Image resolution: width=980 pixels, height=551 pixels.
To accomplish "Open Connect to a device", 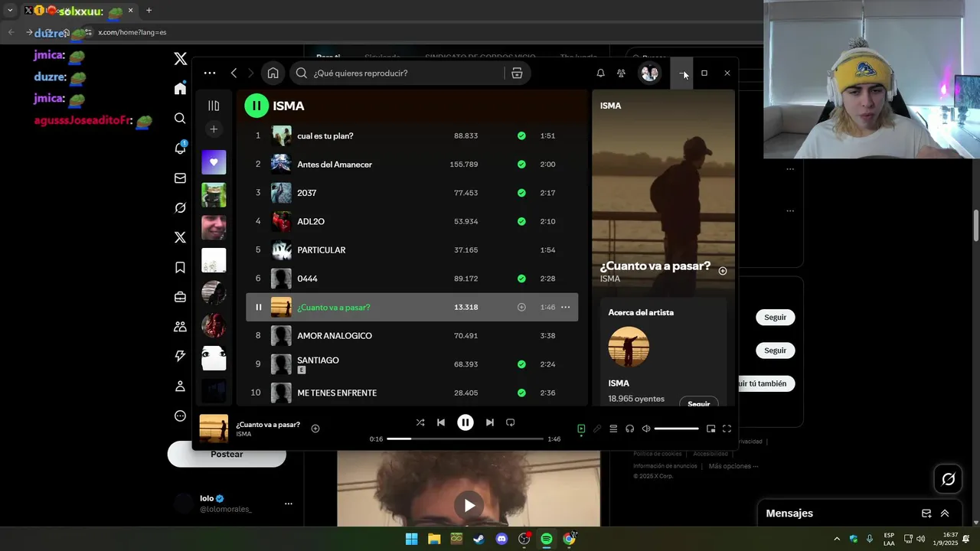I will 629,429.
